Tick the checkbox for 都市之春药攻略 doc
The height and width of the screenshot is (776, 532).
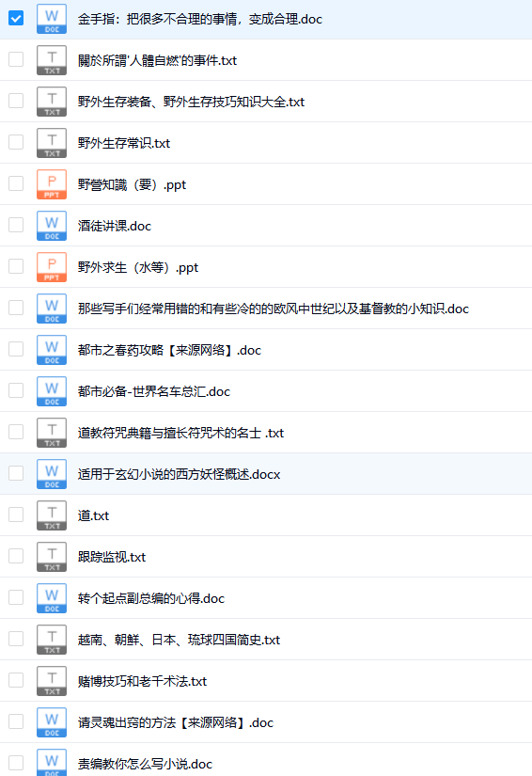coord(16,349)
